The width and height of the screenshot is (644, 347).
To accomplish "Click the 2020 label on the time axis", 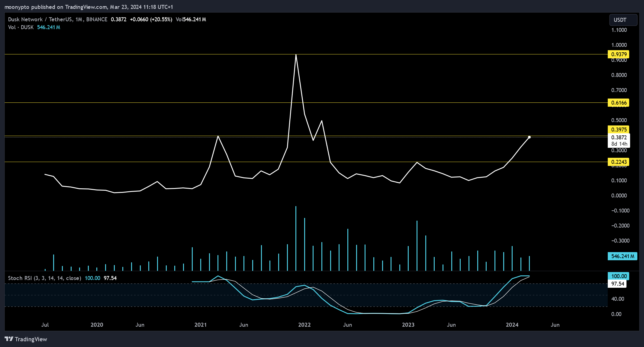I will [97, 325].
